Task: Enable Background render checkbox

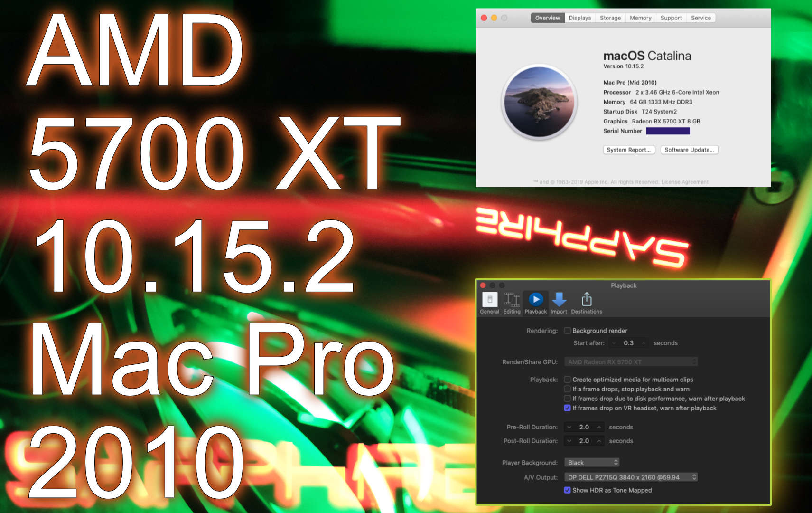Action: pos(567,331)
